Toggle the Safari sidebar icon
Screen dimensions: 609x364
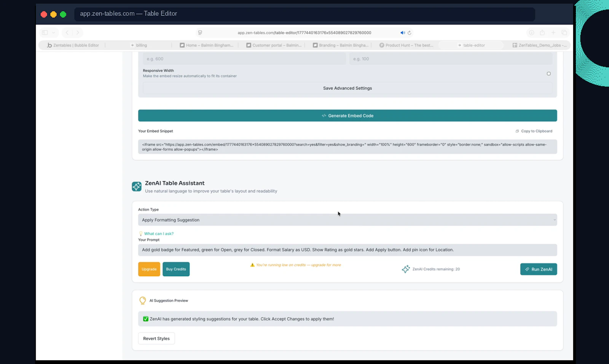point(45,33)
